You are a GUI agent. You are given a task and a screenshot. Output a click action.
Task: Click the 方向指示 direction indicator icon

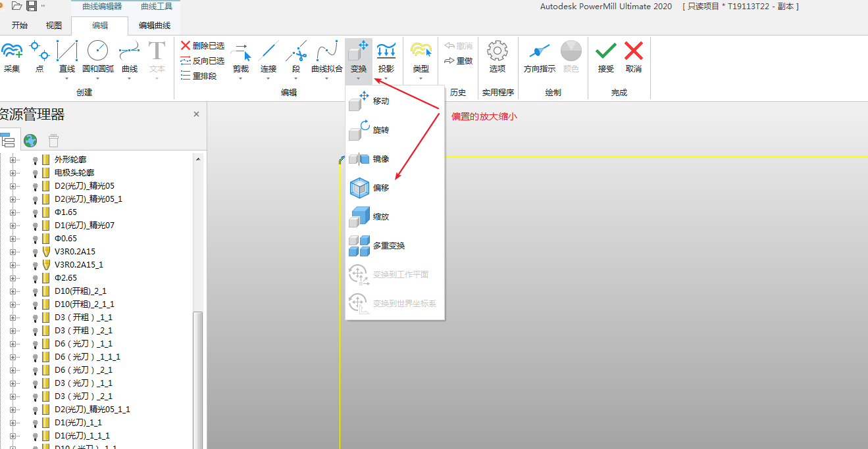(x=540, y=51)
